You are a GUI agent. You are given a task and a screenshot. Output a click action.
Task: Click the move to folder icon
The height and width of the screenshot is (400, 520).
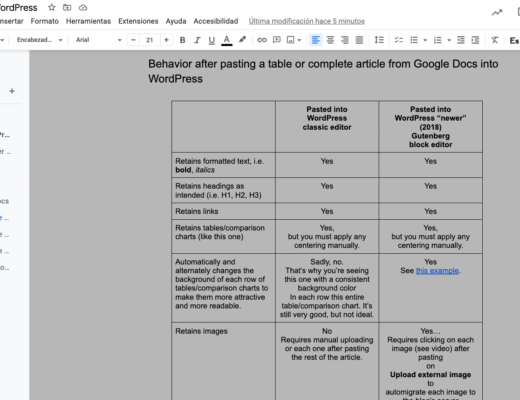coord(67,7)
